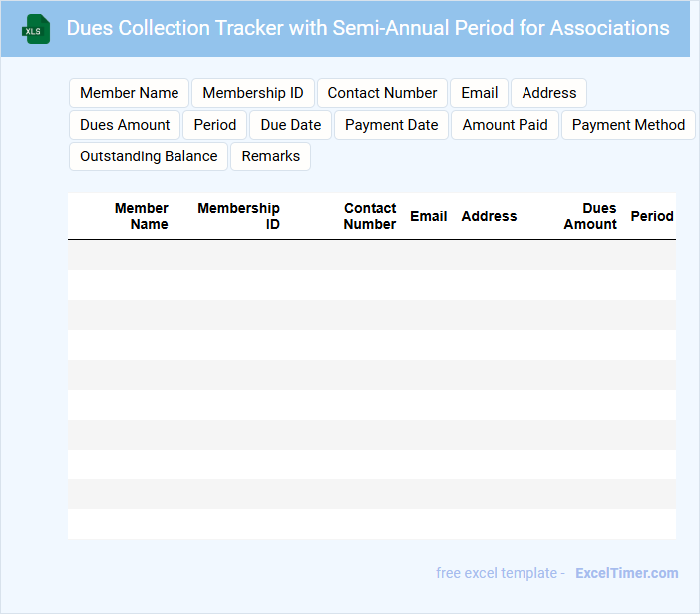
Task: Click the Dues Amount column header
Action: tap(590, 216)
